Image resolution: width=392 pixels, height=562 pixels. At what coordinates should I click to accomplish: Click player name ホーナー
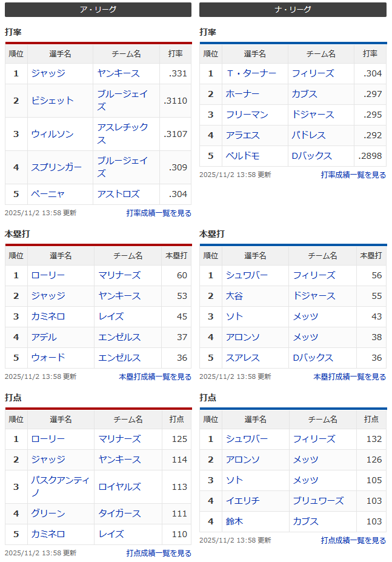[x=242, y=94]
